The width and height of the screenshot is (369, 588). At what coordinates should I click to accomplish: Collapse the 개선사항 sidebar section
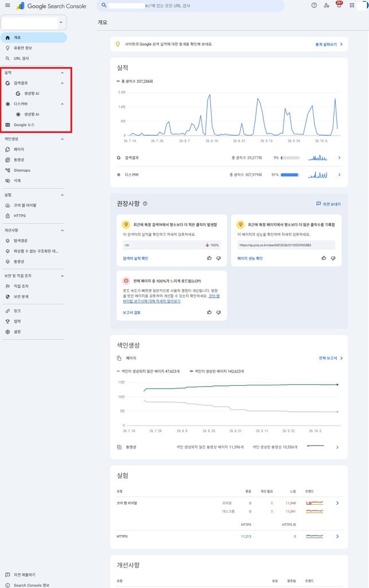pyautogui.click(x=62, y=230)
